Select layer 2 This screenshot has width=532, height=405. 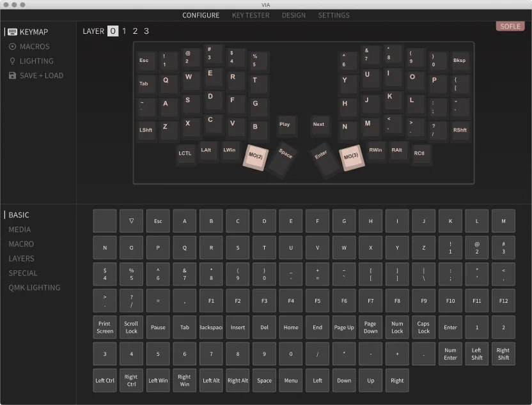(x=135, y=31)
